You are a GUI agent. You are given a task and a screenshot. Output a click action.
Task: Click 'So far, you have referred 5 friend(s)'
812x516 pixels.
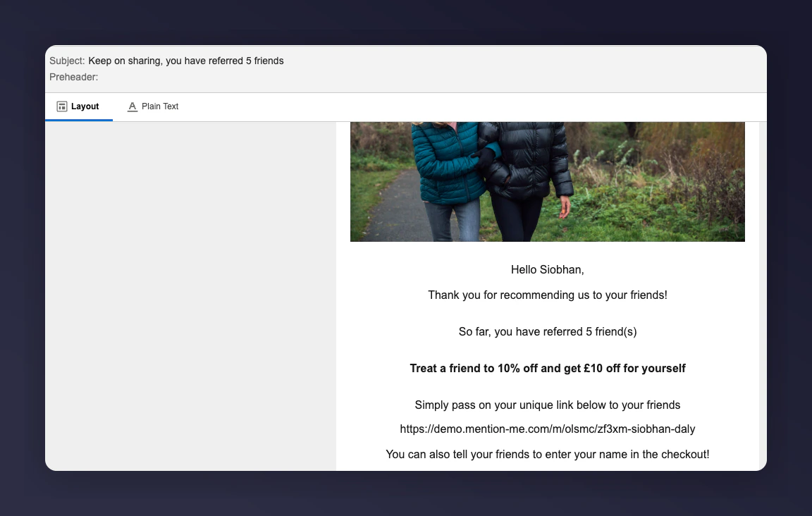point(548,331)
